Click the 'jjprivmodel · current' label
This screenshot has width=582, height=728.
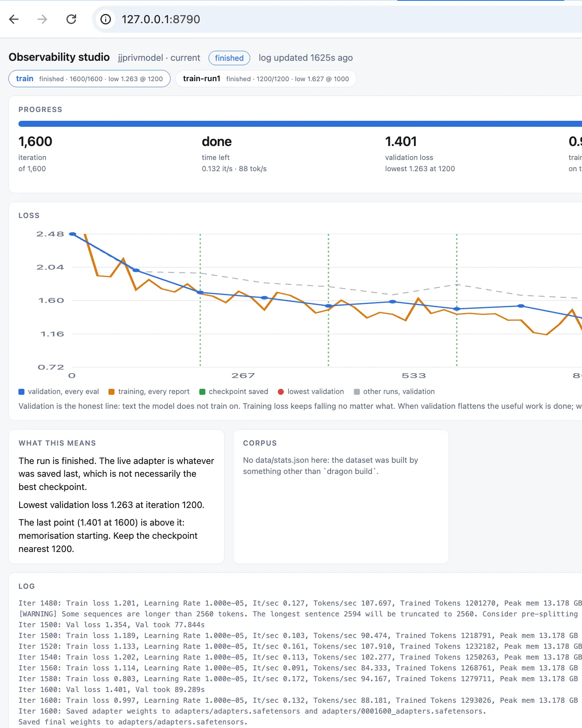[x=159, y=58]
